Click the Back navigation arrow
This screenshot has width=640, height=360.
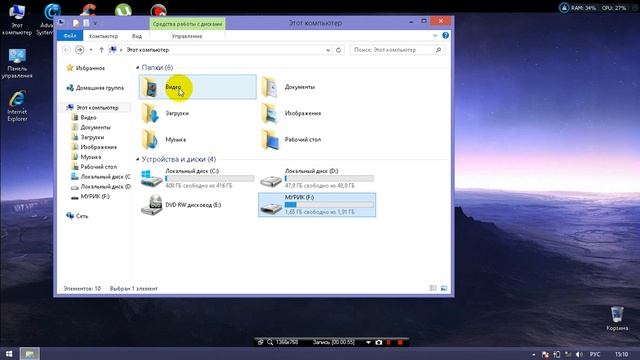click(67, 50)
